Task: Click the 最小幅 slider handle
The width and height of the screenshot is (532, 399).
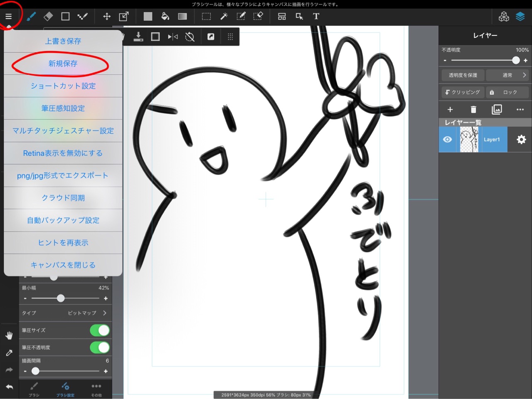Action: (61, 298)
